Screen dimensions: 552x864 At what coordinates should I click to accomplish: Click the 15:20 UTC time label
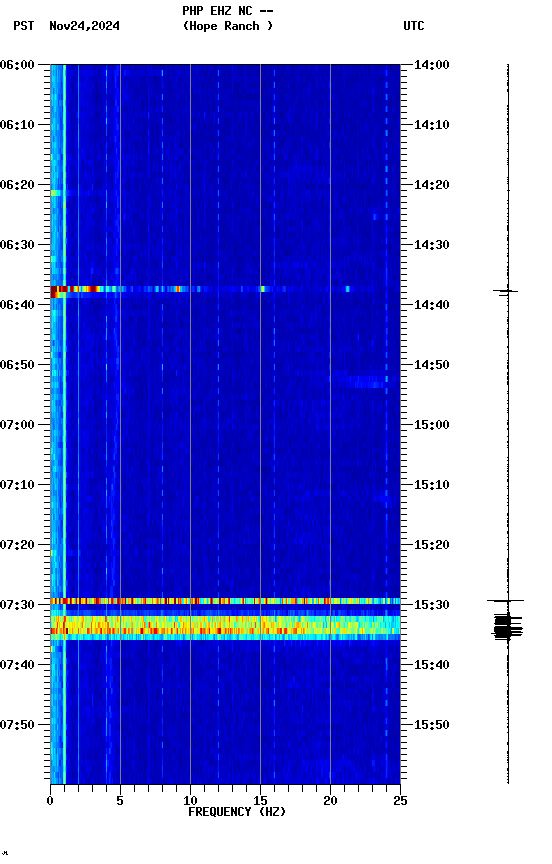click(432, 545)
